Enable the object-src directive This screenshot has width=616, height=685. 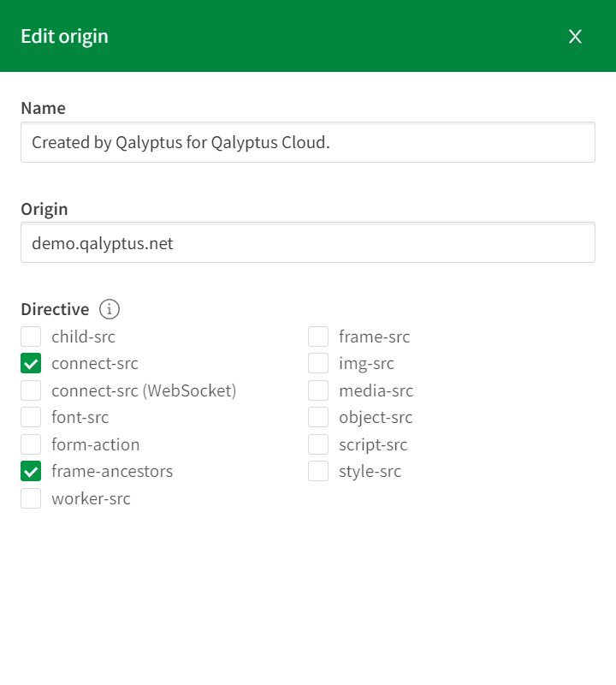(x=320, y=417)
